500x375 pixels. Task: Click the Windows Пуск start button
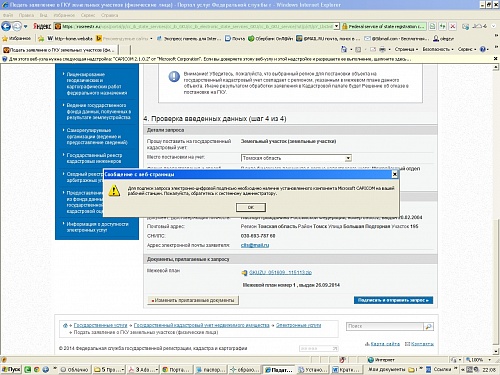[x=11, y=369]
